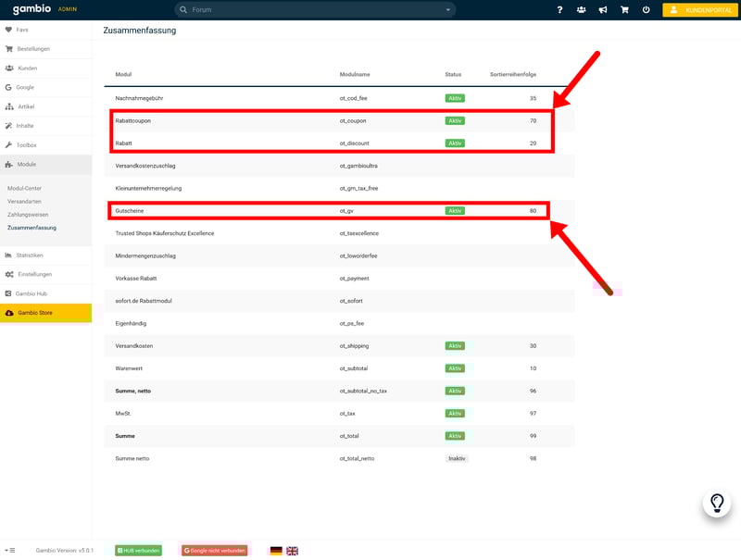Expand the Einstellungen sidebar section
741x560 pixels.
point(34,274)
